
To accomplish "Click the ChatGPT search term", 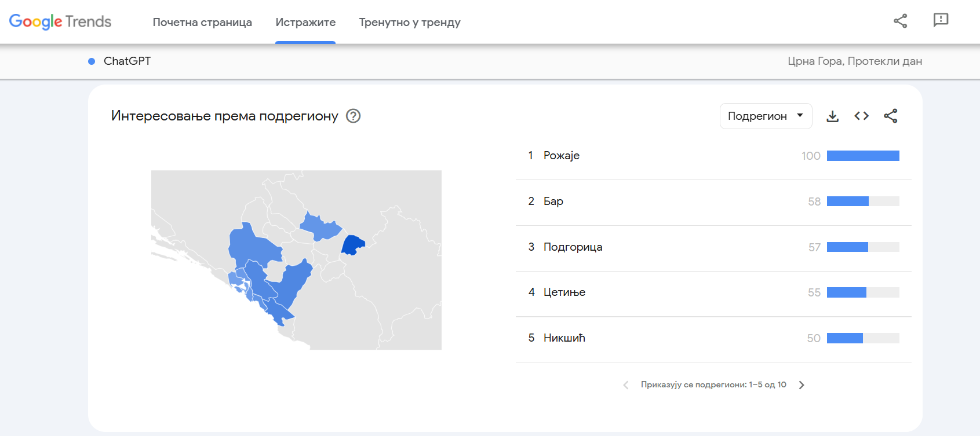I will (127, 61).
